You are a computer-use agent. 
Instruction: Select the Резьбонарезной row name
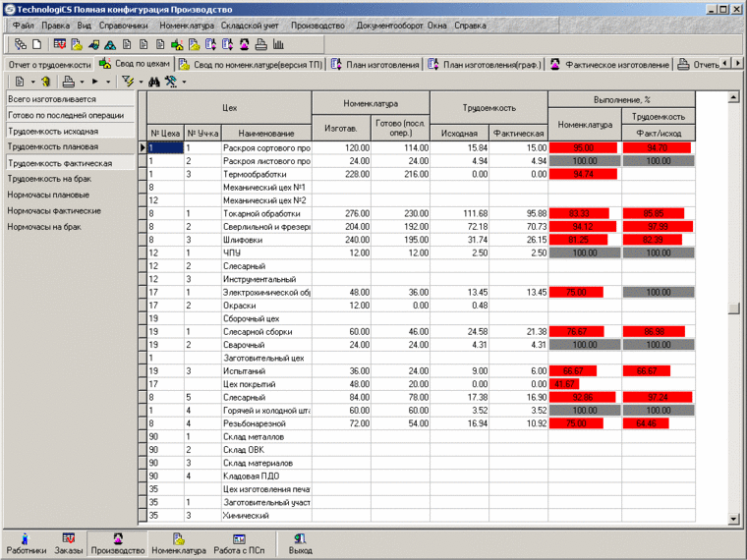[255, 423]
